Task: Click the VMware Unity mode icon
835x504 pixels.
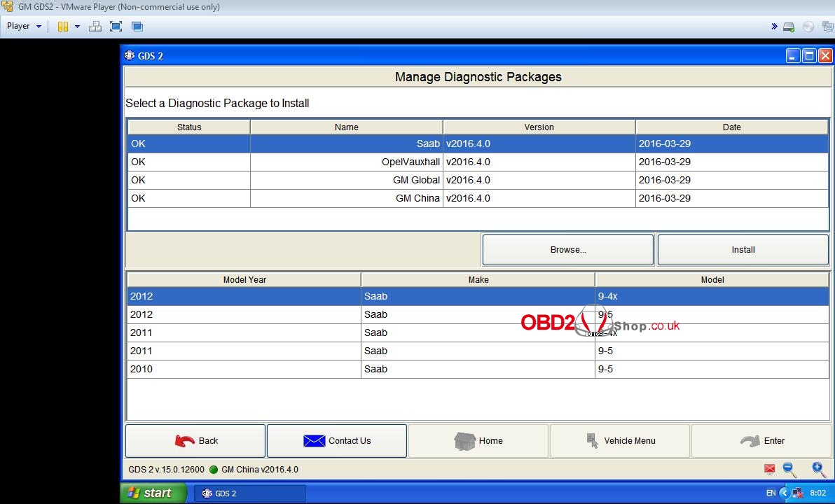Action: pyautogui.click(x=137, y=27)
